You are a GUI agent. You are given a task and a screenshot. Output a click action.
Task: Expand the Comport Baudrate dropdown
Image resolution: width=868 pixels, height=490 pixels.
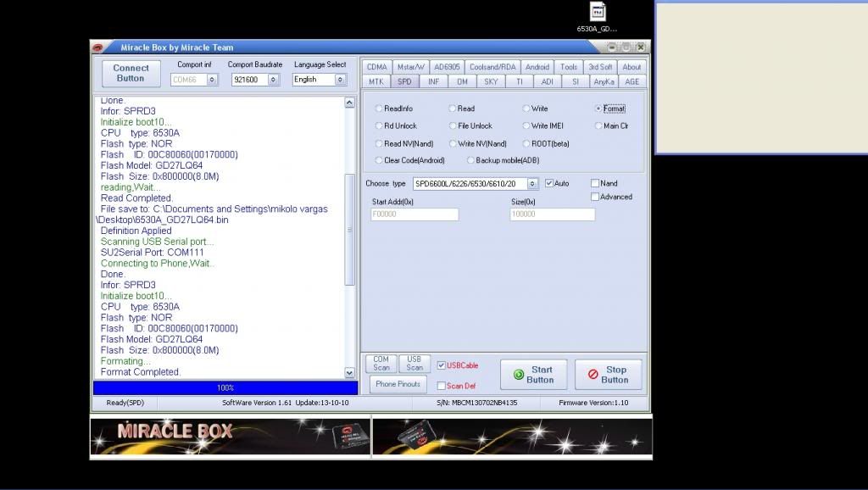274,80
